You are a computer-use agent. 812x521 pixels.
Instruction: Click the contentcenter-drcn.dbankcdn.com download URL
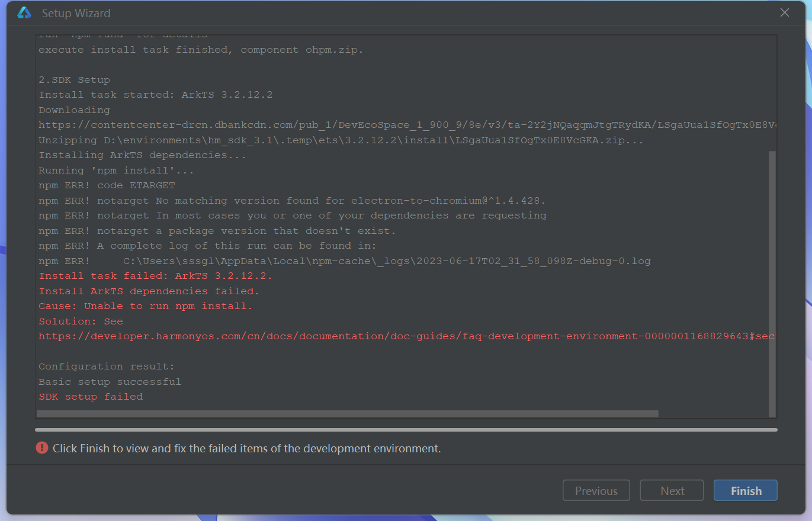[407, 125]
